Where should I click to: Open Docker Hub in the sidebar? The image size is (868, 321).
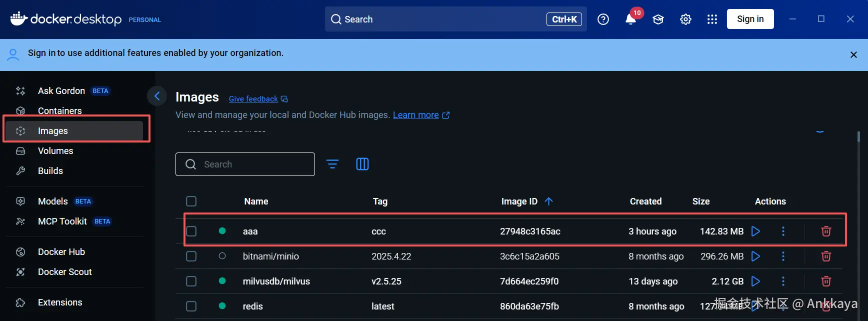pos(75,252)
